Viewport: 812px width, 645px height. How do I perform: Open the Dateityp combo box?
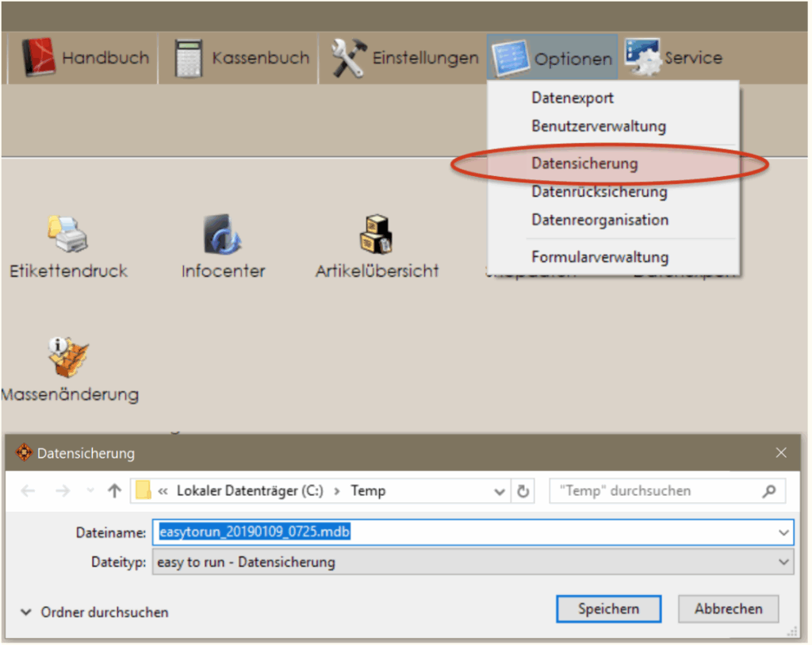(x=472, y=562)
